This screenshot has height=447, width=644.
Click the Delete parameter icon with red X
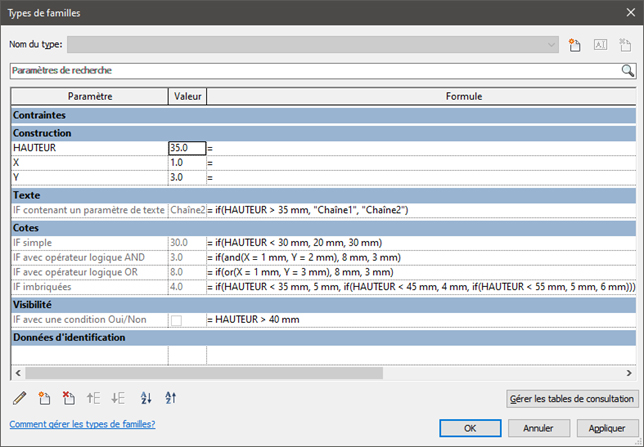coord(69,398)
